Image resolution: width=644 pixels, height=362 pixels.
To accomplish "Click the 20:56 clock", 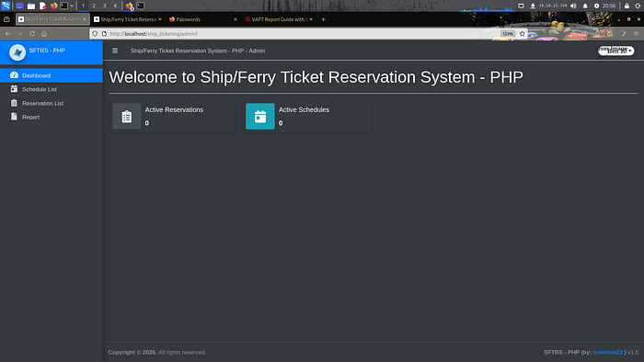I will pyautogui.click(x=609, y=6).
